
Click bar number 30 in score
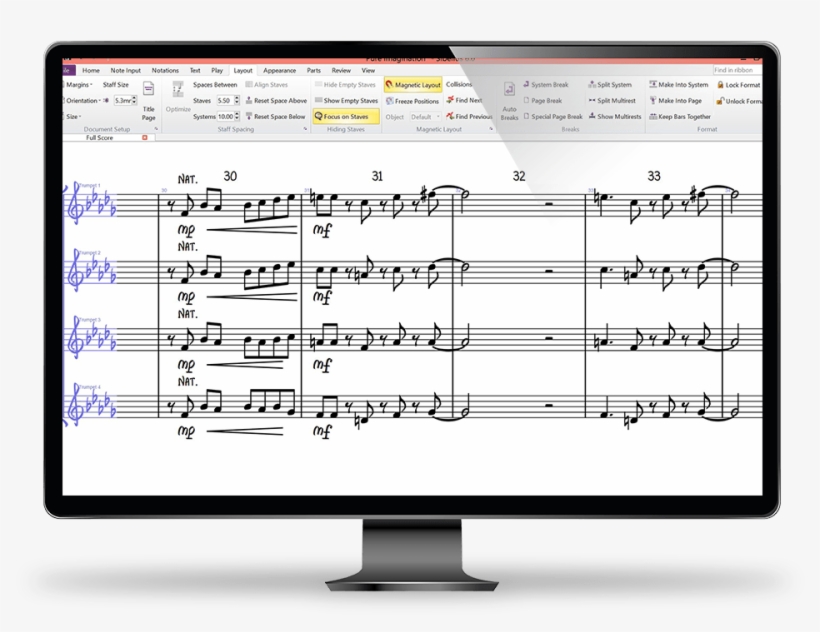230,176
